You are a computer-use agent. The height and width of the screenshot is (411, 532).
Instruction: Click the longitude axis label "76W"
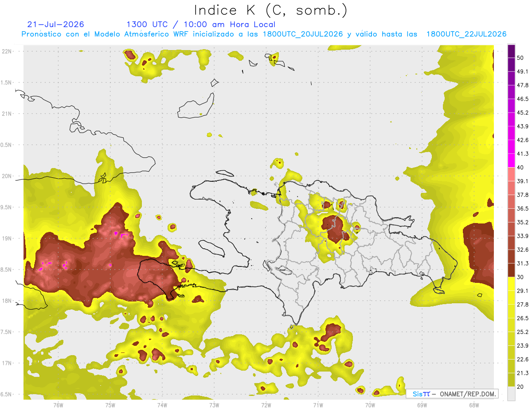point(58,404)
